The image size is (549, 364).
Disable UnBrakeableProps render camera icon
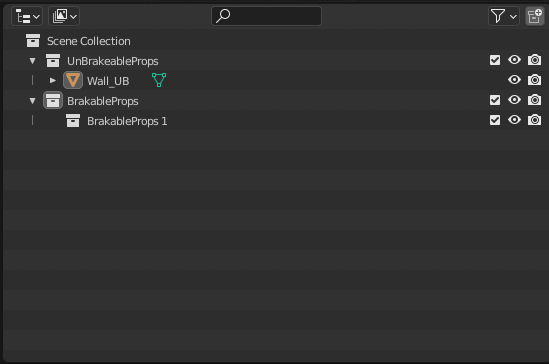pyautogui.click(x=534, y=60)
